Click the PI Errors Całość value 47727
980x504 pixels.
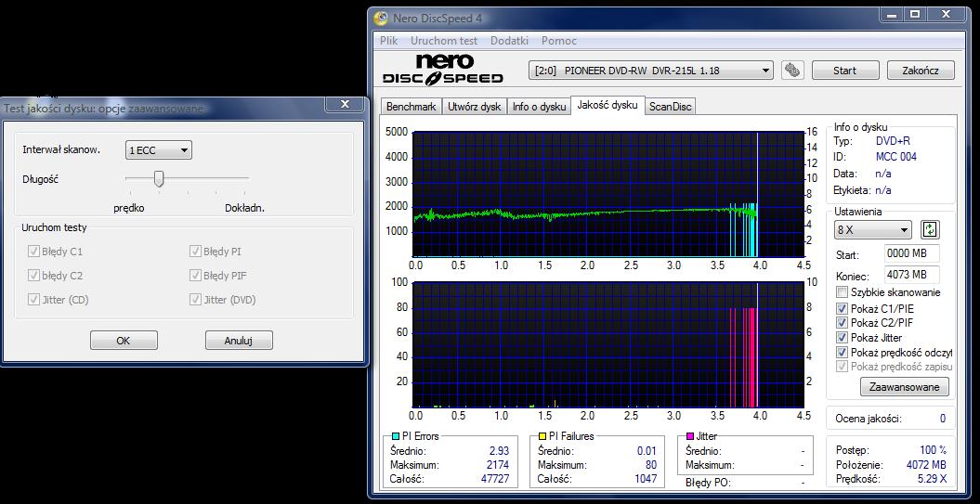coord(494,479)
